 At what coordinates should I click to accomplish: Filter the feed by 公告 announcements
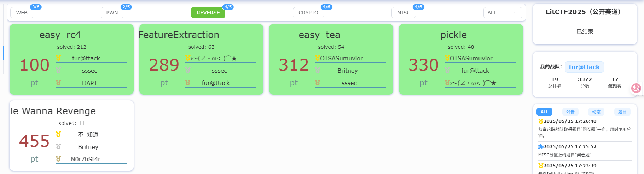[570, 112]
